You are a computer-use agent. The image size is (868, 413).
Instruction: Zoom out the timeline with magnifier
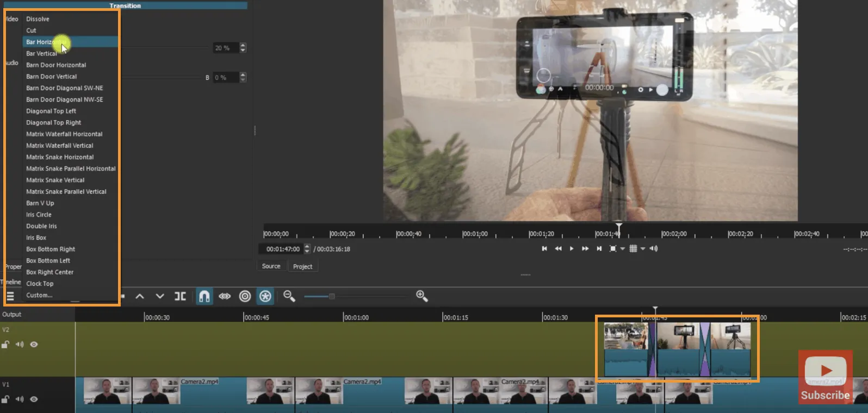(289, 296)
